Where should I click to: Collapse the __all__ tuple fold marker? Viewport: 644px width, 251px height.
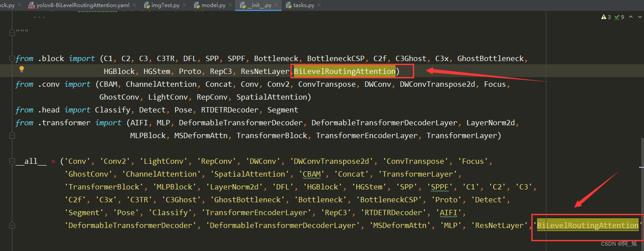tap(12, 162)
